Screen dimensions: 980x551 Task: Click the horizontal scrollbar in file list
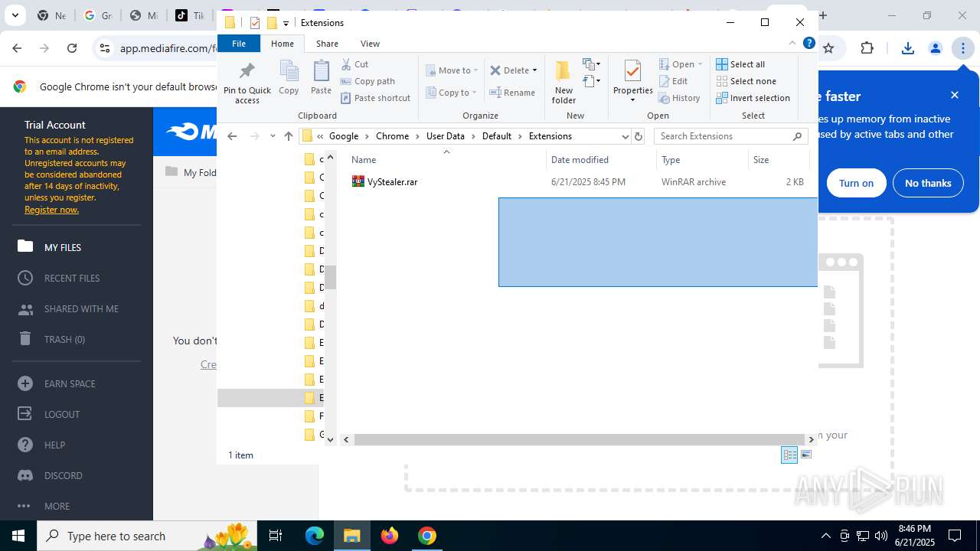click(x=580, y=439)
